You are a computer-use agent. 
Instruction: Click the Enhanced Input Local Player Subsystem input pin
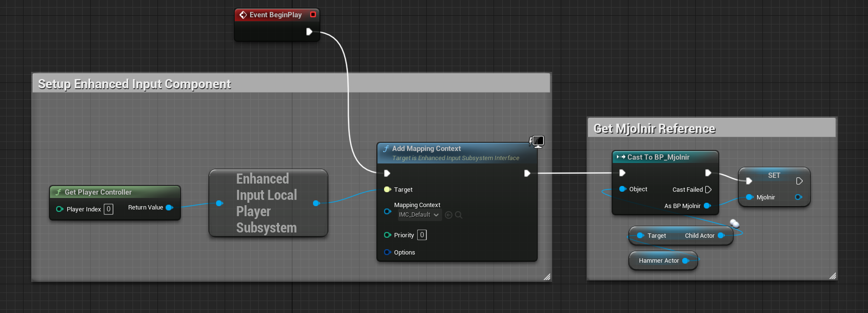click(x=219, y=203)
